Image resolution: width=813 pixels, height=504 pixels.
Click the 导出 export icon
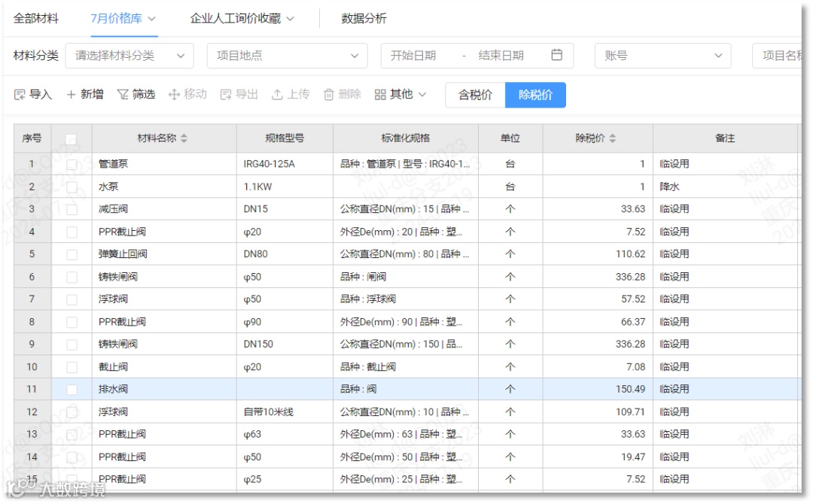point(226,95)
